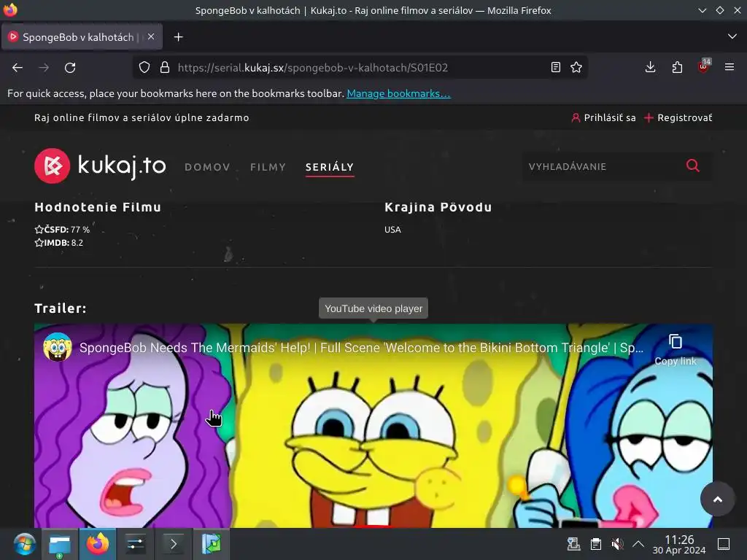The image size is (747, 560).
Task: Click the Firefox window minimize chevron
Action: tap(703, 10)
